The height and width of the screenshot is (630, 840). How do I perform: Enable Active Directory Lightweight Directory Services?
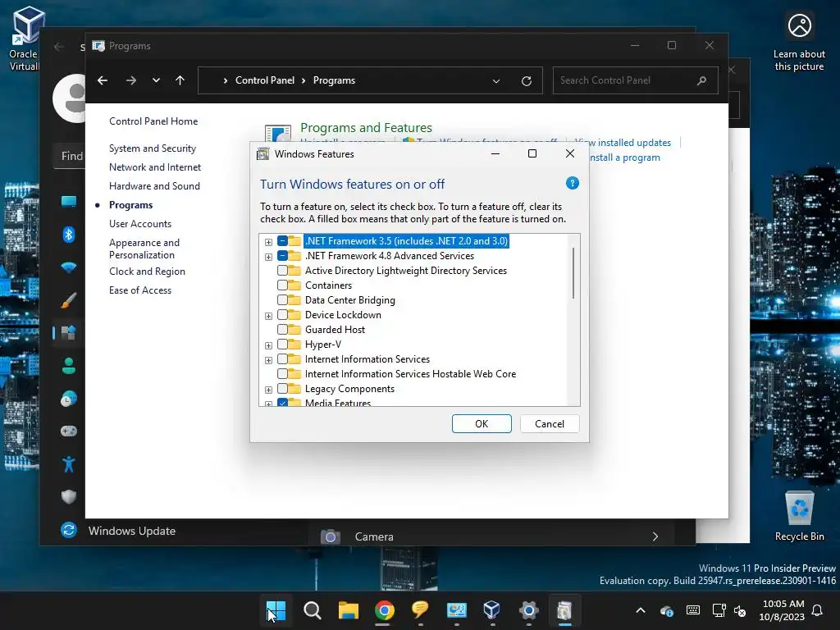(282, 271)
